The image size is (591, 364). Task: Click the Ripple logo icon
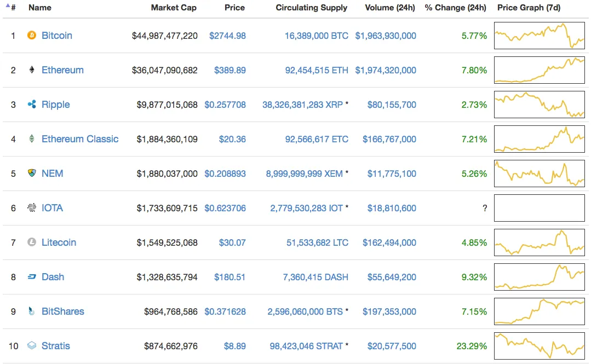[32, 104]
